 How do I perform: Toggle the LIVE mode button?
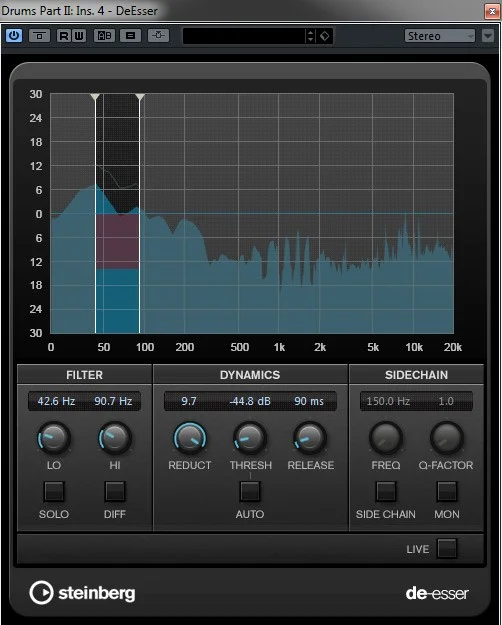point(447,548)
